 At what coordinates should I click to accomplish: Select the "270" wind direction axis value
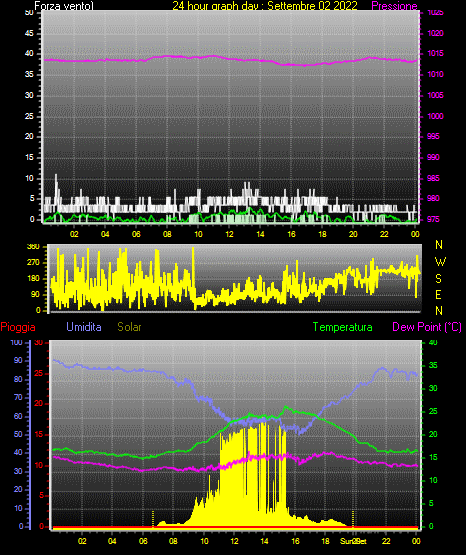click(33, 263)
